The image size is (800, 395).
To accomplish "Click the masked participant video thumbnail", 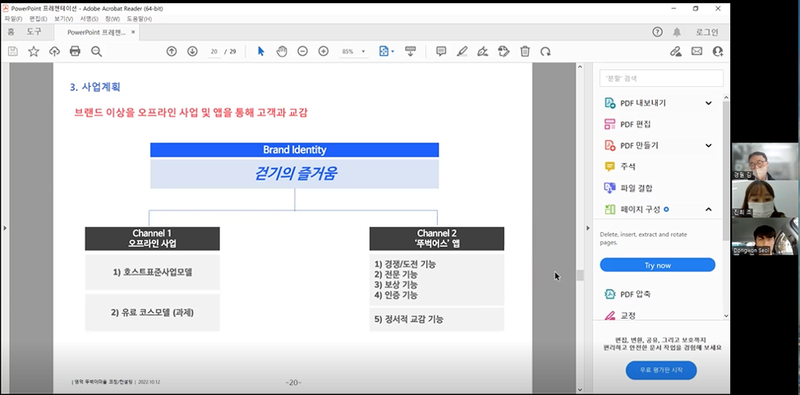I will click(765, 199).
